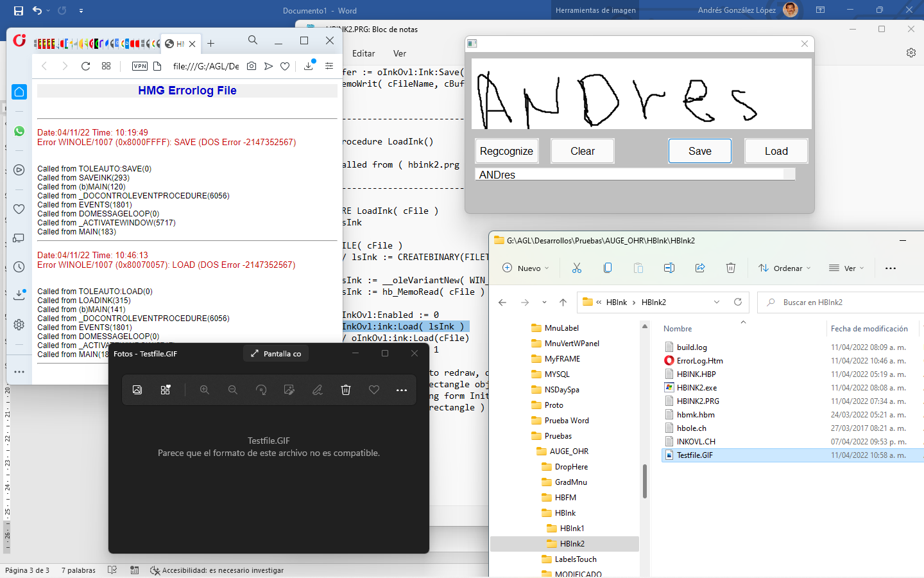
Task: Click the Opera reload page icon
Action: pyautogui.click(x=85, y=66)
